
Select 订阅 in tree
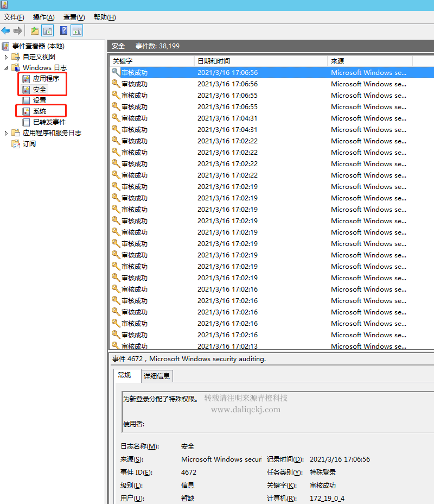coord(29,144)
